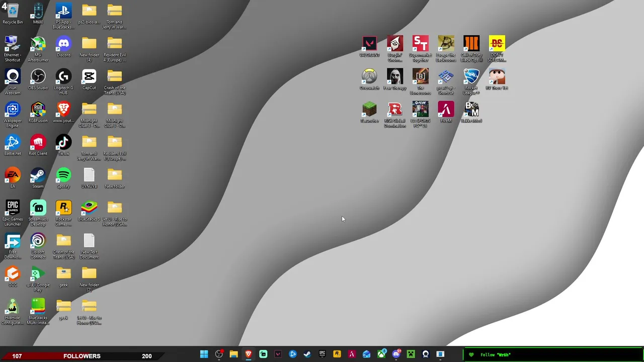Launch BlueStacks Multi-Instance Manager icon
This screenshot has height=362, width=644.
coord(38,312)
